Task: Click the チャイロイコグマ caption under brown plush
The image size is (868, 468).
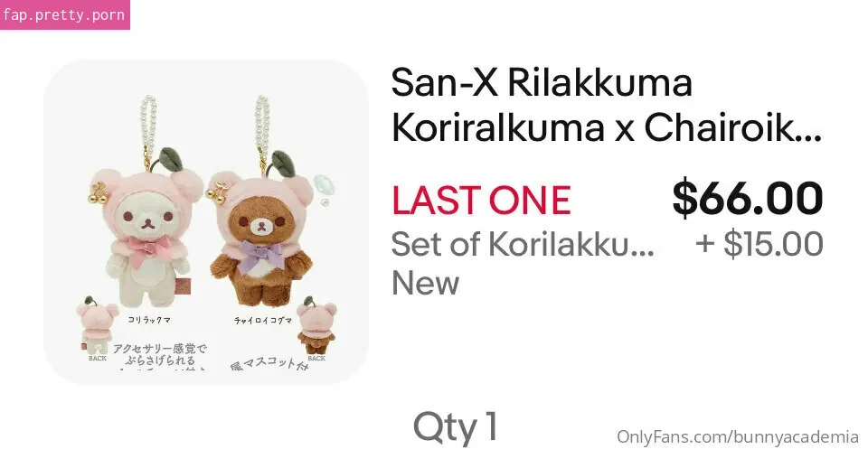Action: pos(262,321)
